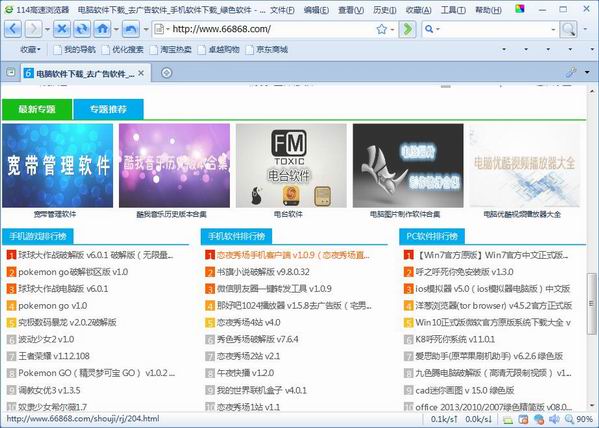Open link 书旗小说破解版 v9.8.0.32
The image size is (599, 428).
[x=263, y=272]
